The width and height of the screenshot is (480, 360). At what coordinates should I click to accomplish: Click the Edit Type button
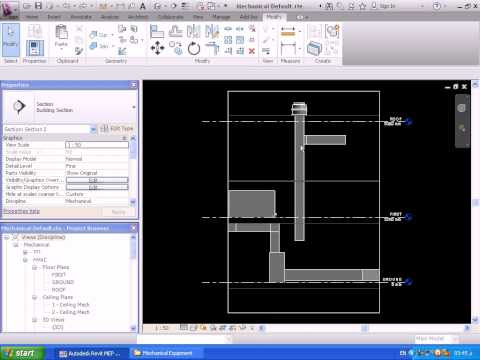(117, 129)
